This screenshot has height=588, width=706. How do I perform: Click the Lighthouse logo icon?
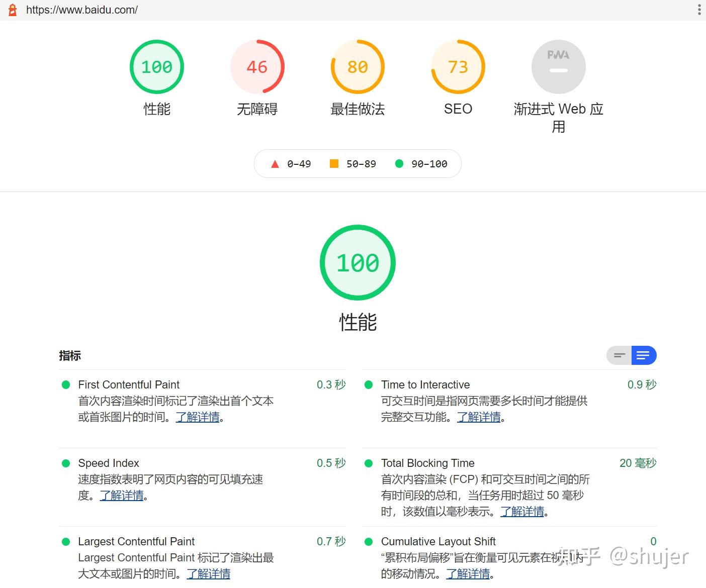(13, 10)
